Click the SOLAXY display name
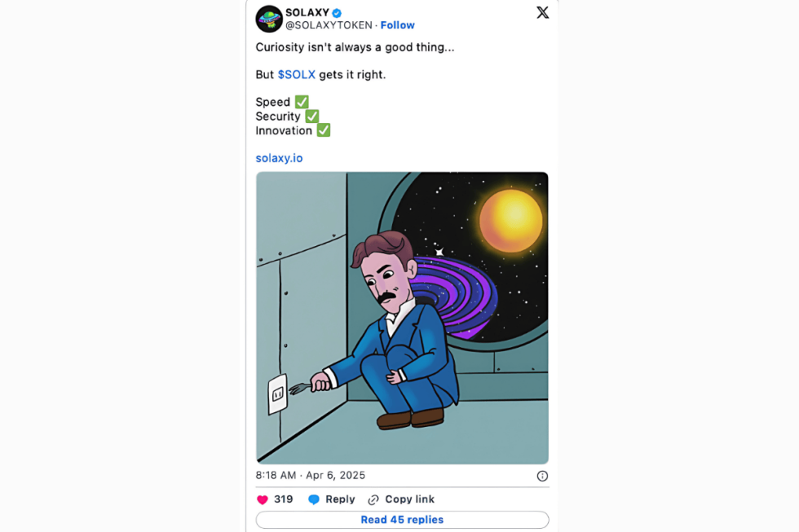The height and width of the screenshot is (532, 799). click(307, 12)
